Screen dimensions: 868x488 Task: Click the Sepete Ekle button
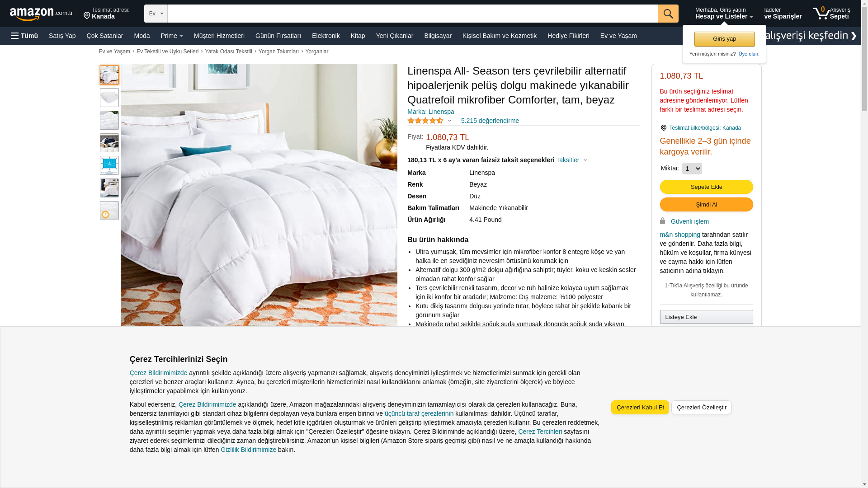tap(706, 187)
